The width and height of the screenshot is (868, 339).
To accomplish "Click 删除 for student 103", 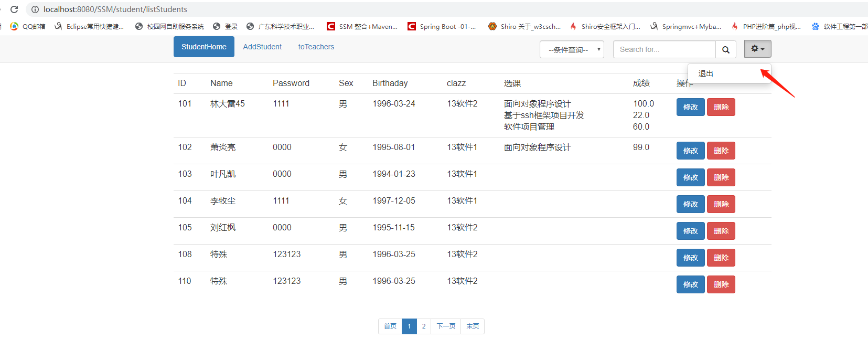I will tap(721, 177).
